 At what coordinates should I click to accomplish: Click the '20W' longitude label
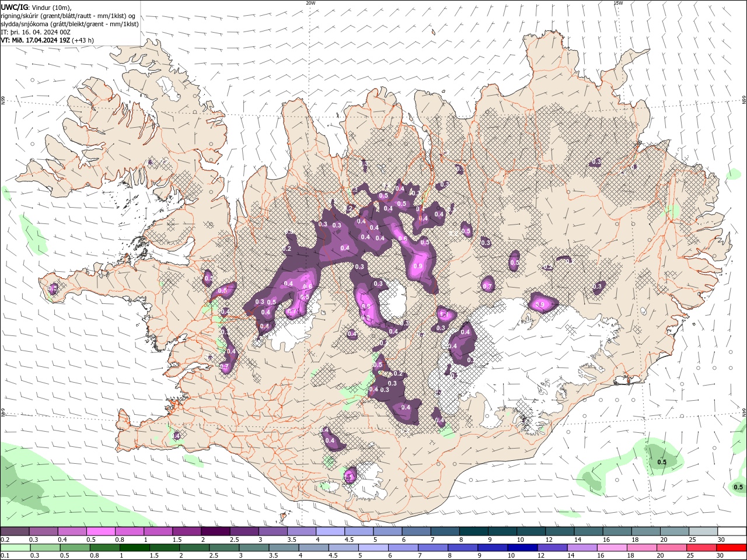(310, 3)
